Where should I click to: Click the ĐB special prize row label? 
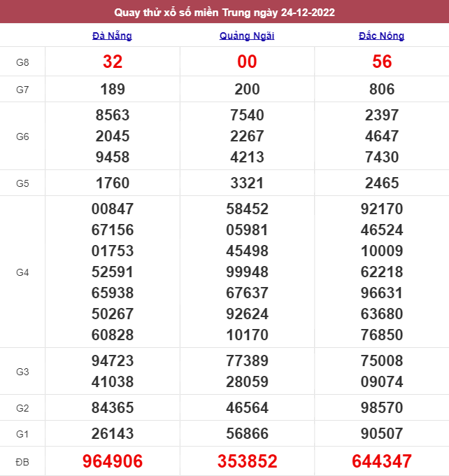(22, 461)
